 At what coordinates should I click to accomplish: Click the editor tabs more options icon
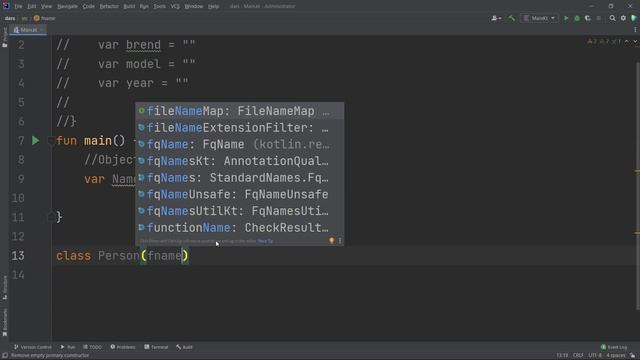click(x=635, y=30)
